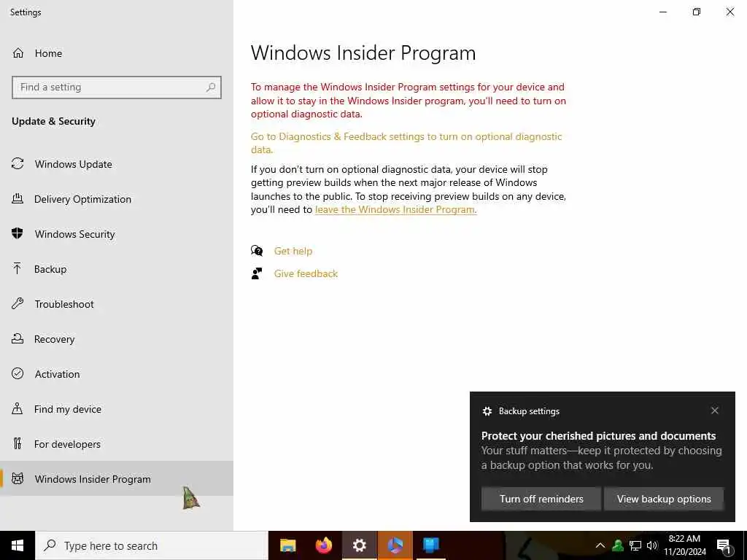This screenshot has height=560, width=747.
Task: Select Troubleshoot from the sidebar
Action: coord(117,304)
